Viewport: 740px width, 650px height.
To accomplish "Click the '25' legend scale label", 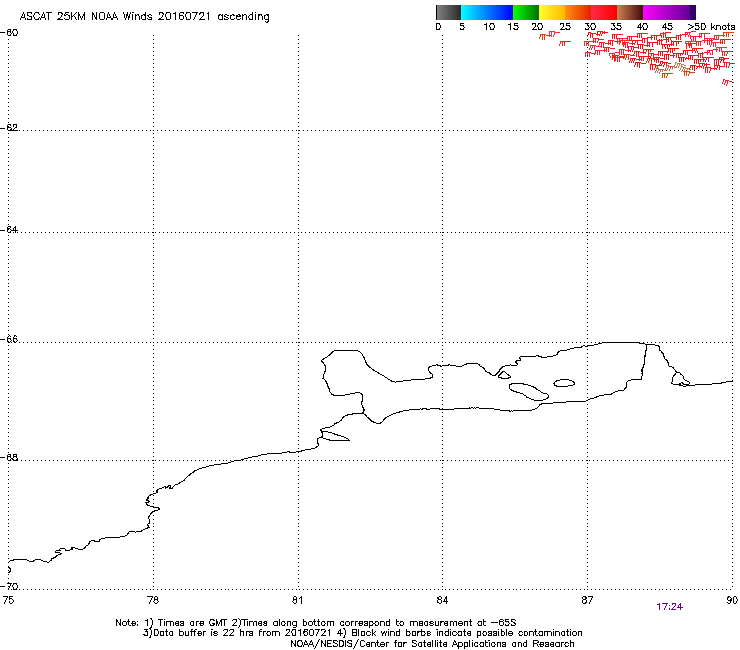I will (x=565, y=27).
